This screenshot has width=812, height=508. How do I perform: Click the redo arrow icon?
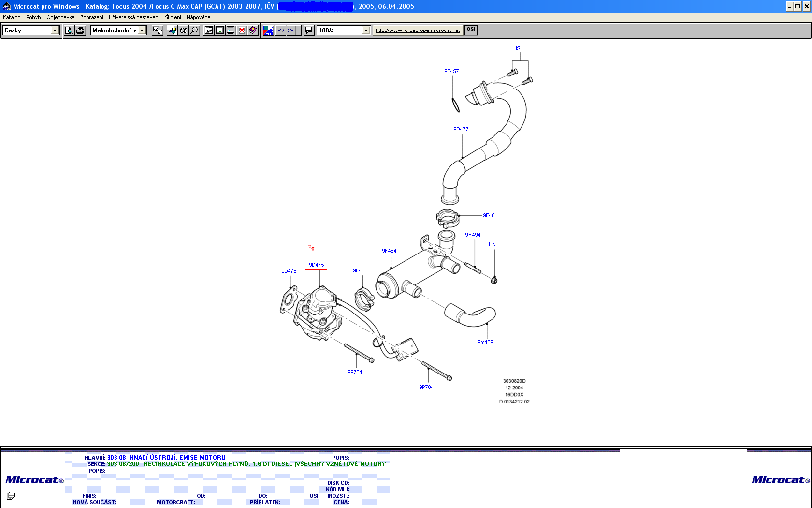pos(290,30)
